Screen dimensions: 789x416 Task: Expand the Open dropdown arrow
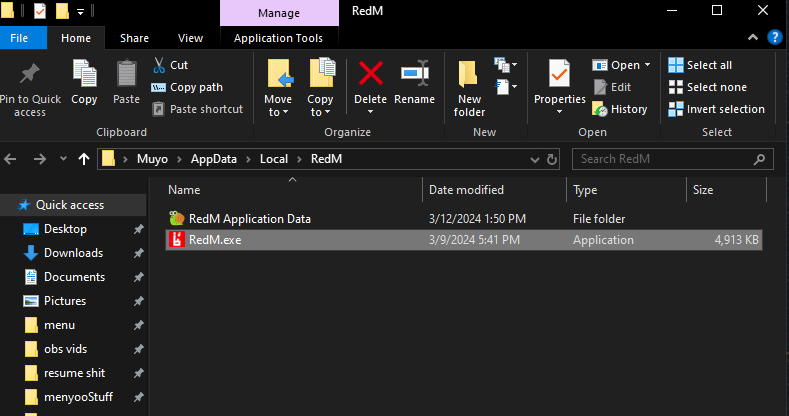648,65
